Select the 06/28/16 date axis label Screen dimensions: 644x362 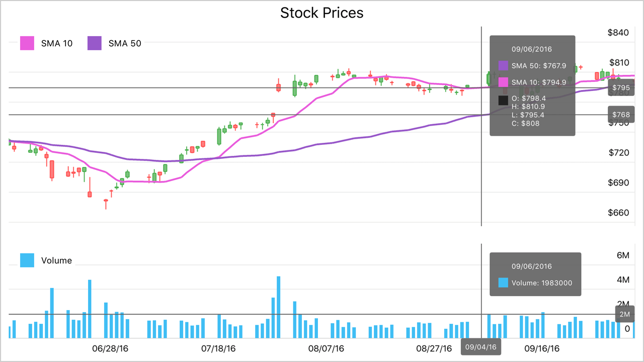(x=110, y=348)
